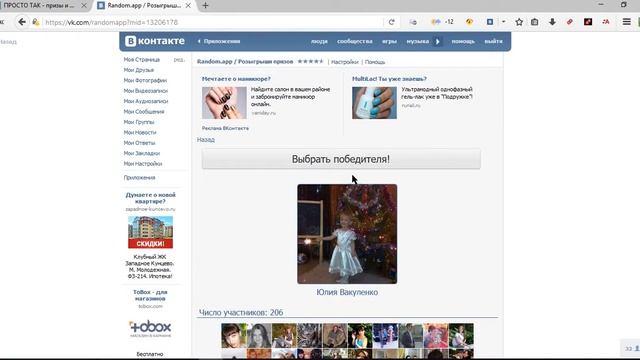Screen dimensions: 640x360
Task: Click Реклама ВКонтакте link
Action: click(x=225, y=128)
